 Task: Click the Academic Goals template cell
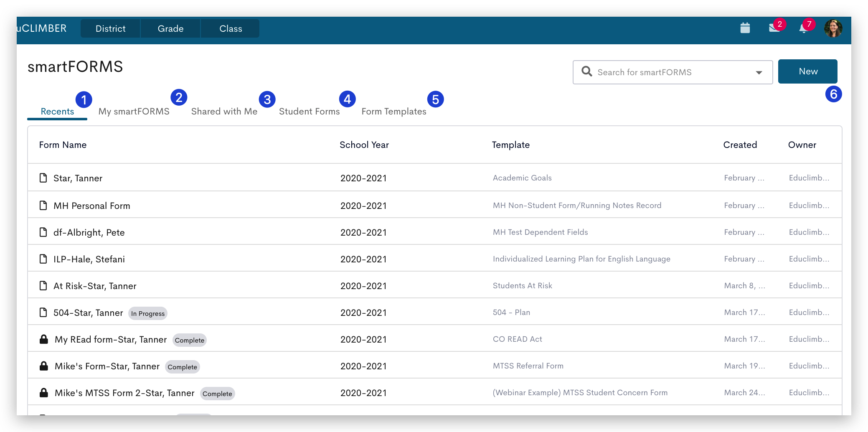click(x=522, y=178)
